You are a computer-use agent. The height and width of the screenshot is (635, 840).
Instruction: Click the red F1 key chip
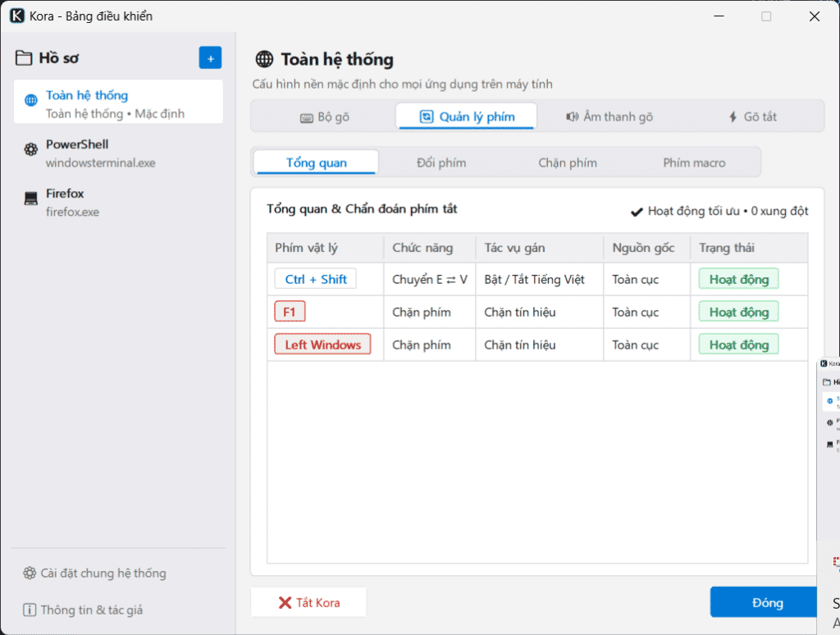(290, 312)
